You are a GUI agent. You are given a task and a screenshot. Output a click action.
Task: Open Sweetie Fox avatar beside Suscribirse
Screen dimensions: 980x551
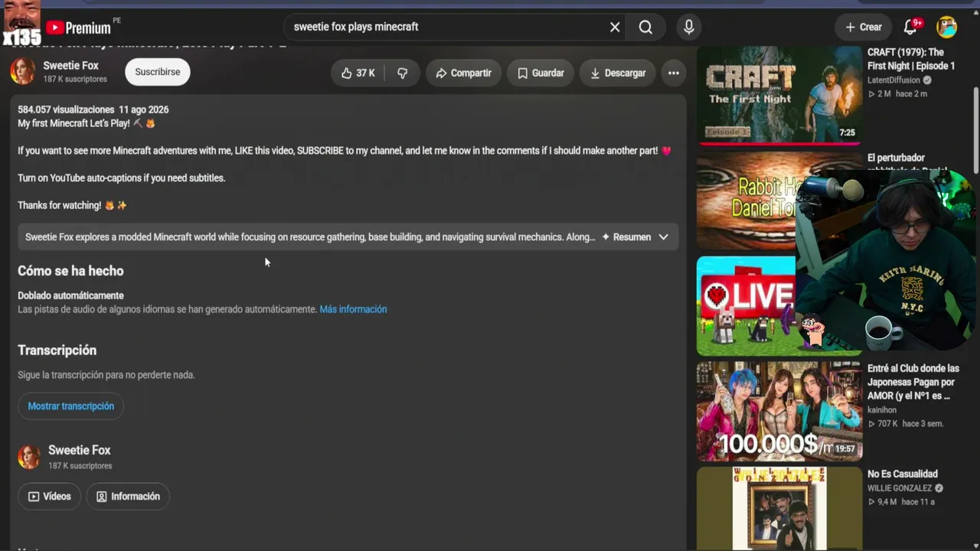(x=23, y=72)
